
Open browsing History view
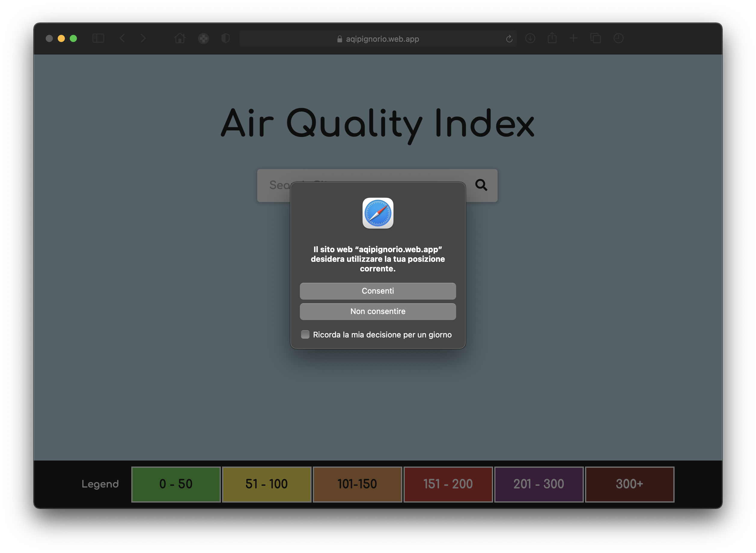tap(618, 38)
